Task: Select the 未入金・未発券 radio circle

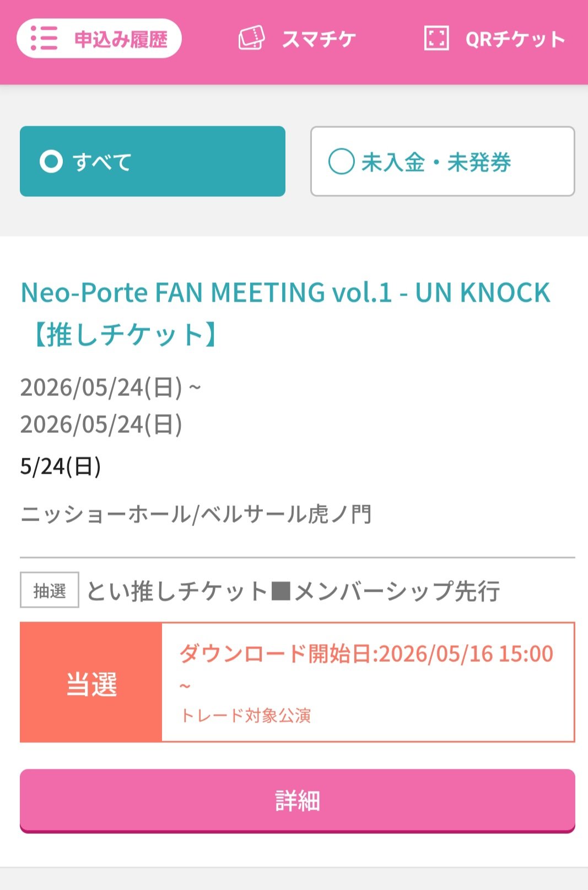Action: click(x=341, y=162)
